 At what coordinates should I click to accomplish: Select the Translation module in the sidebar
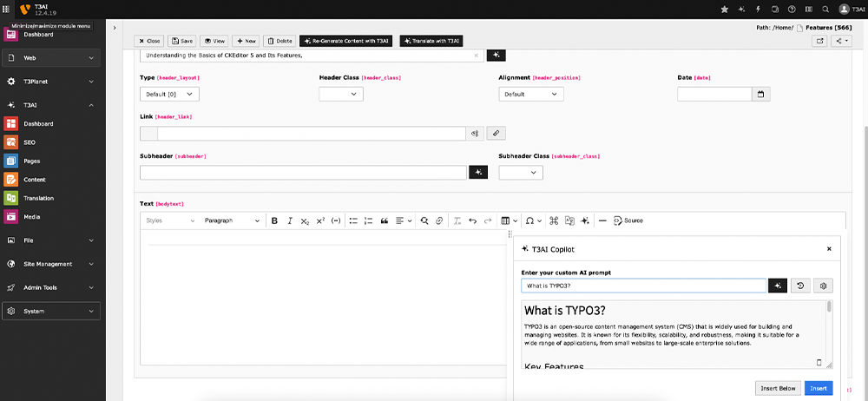38,198
